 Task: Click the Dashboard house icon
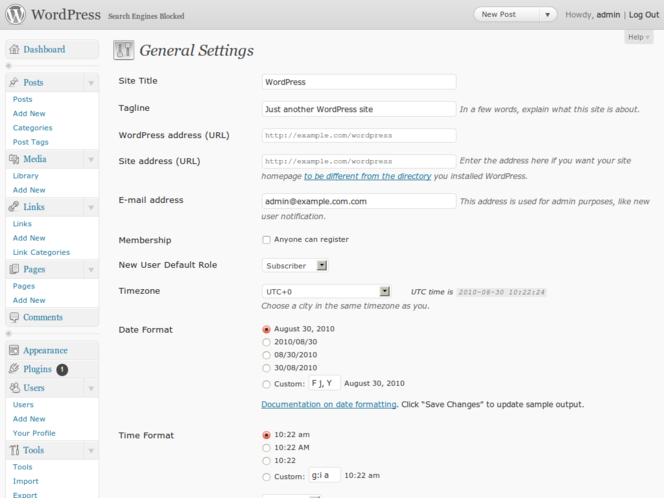(x=14, y=50)
